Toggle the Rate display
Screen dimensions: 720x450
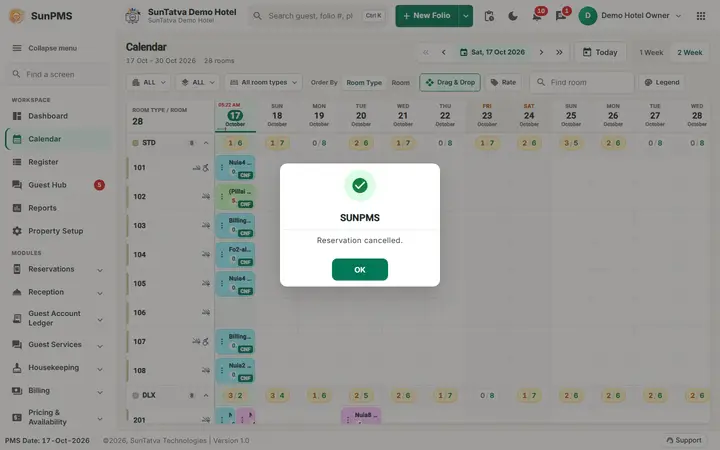pyautogui.click(x=503, y=82)
